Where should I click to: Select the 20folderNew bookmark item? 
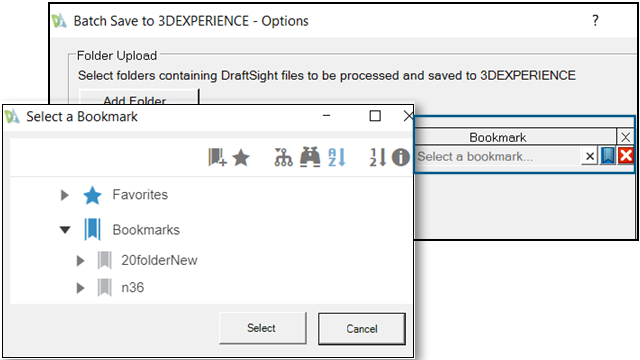(x=159, y=260)
